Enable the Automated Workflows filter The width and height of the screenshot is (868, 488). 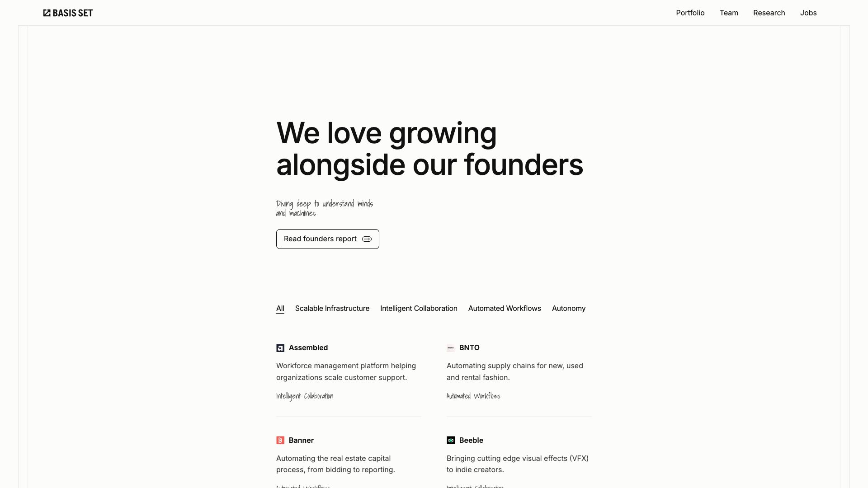504,308
